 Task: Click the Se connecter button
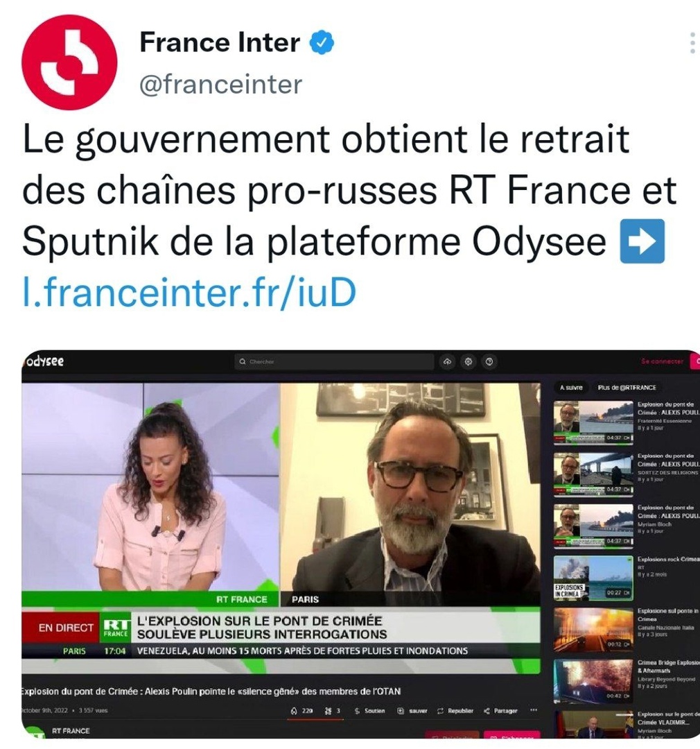point(663,361)
